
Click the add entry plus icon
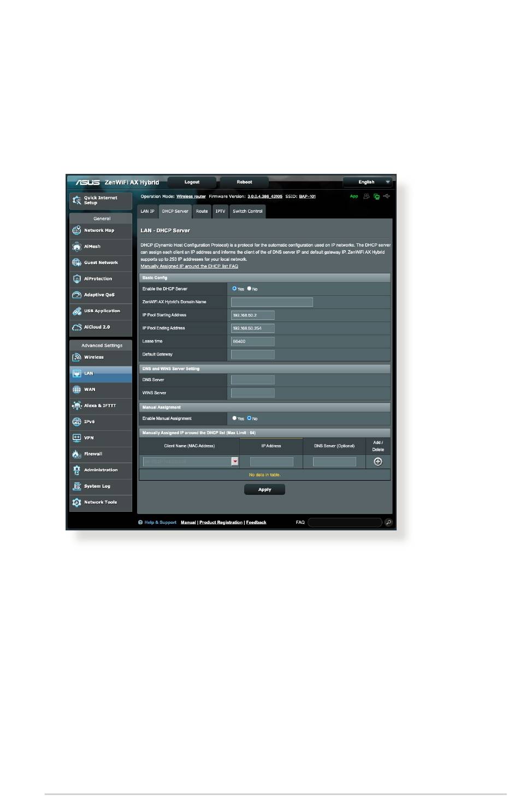click(378, 462)
